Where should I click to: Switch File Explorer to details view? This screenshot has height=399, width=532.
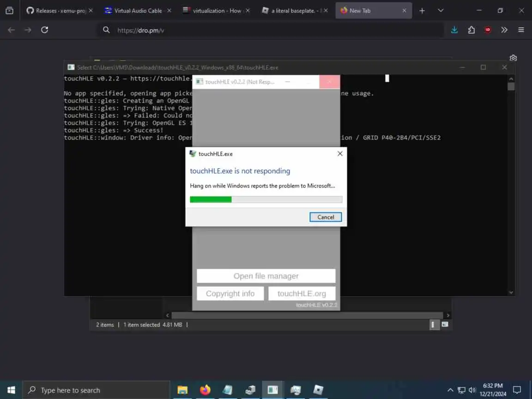[434, 325]
